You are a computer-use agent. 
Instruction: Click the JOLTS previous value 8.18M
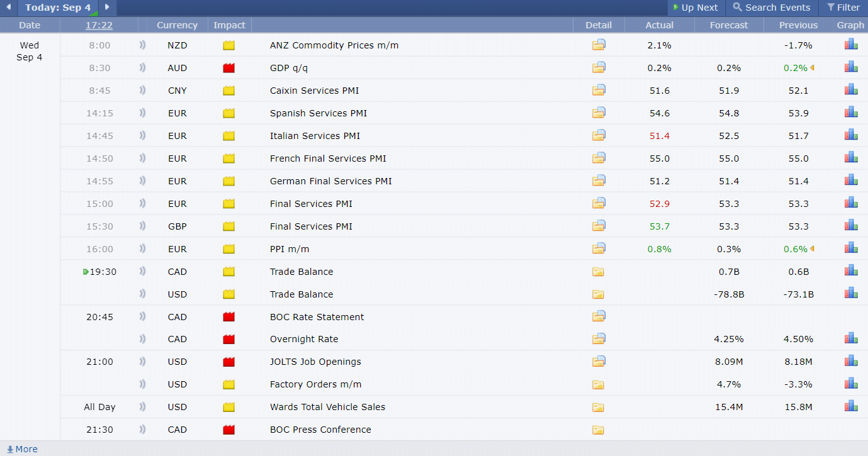[798, 362]
